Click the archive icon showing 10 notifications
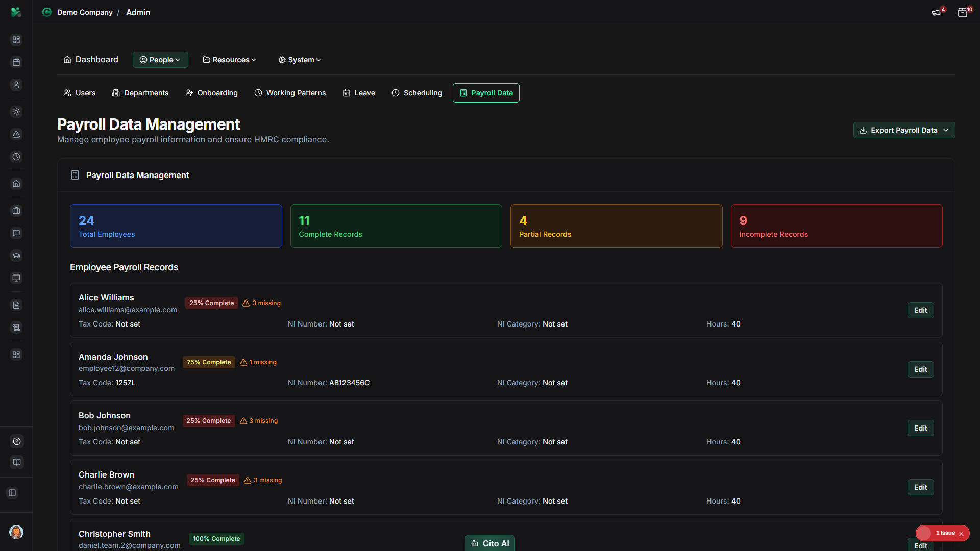This screenshot has width=980, height=551. click(x=964, y=12)
